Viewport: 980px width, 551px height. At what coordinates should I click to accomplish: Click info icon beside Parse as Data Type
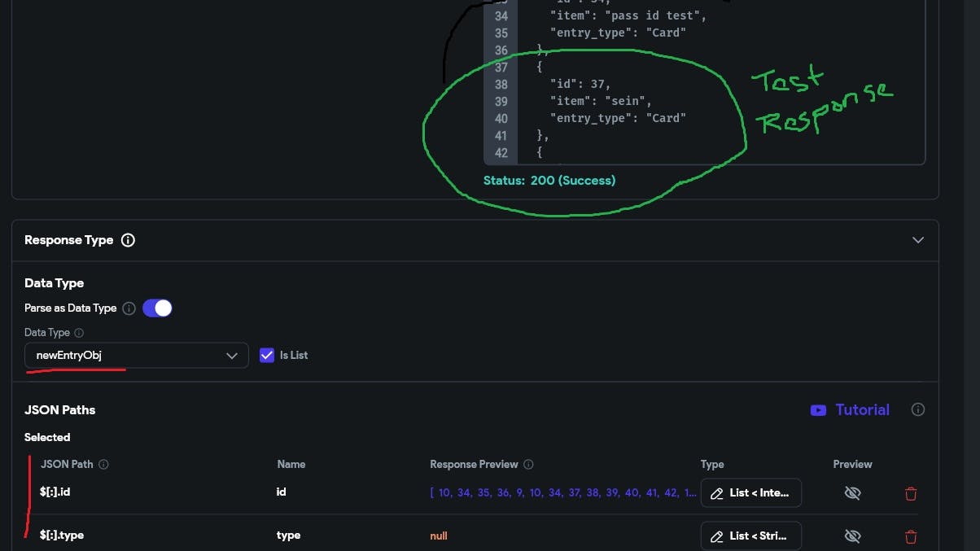tap(129, 308)
